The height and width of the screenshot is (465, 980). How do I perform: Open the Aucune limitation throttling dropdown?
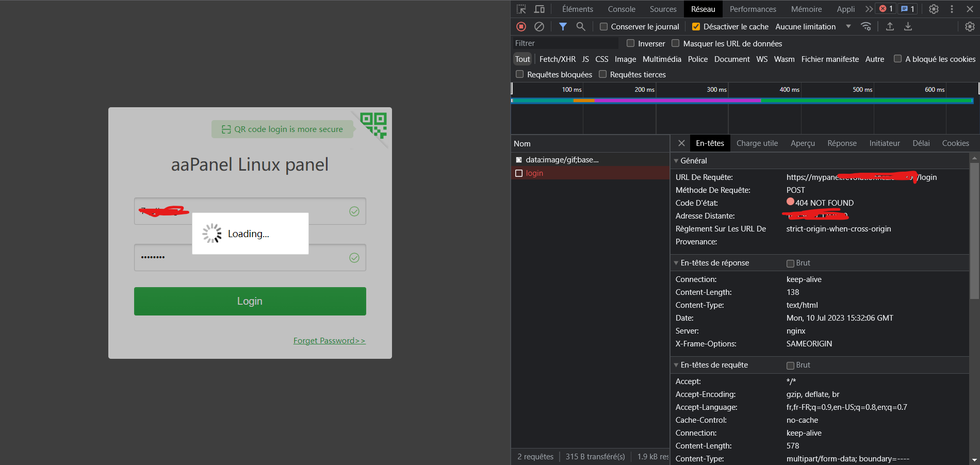coord(813,27)
